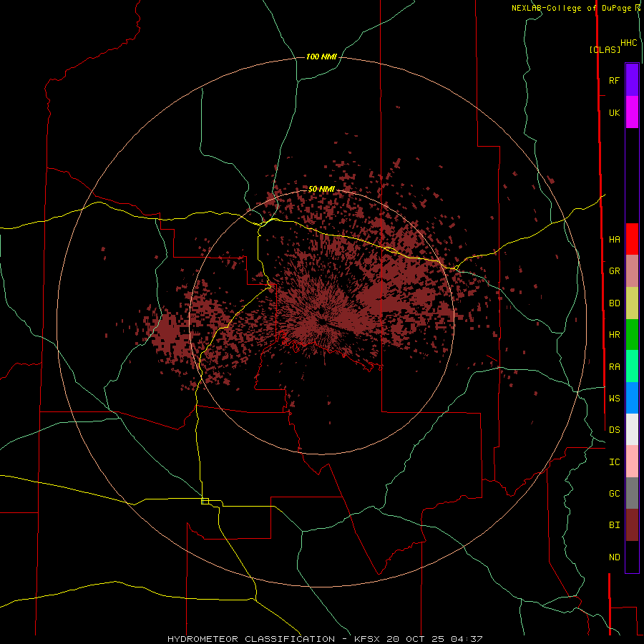Click the purple RF color swatch in legend
The height and width of the screenshot is (644, 644).
point(632,80)
